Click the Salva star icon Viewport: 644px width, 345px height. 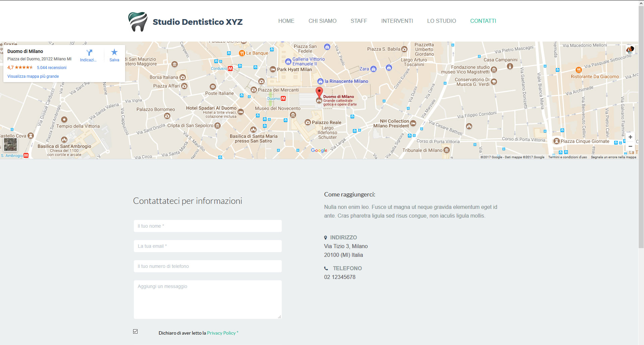[114, 52]
